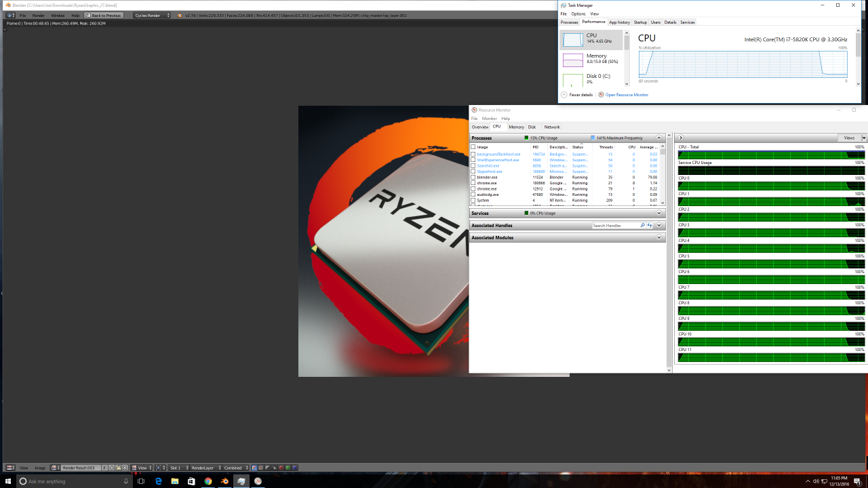Open the Views dropdown arrow in graph pane
The height and width of the screenshot is (488, 868).
[x=864, y=138]
